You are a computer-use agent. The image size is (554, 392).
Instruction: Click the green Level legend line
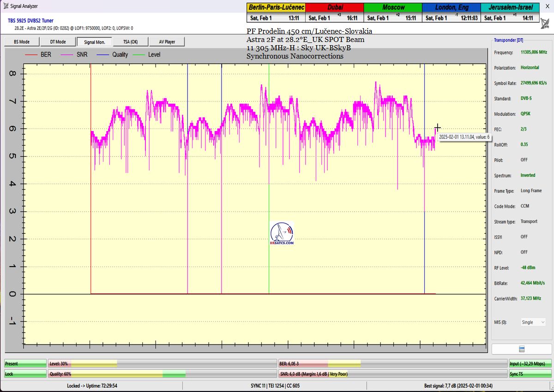point(138,54)
